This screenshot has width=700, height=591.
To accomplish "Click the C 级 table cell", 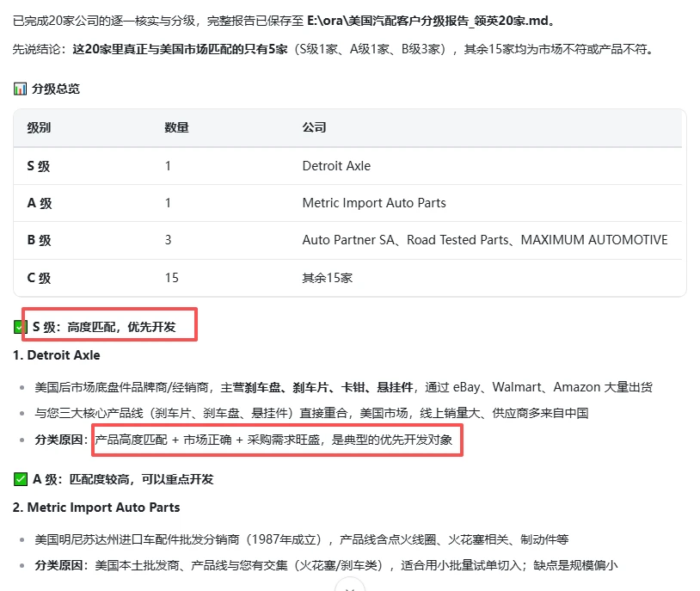I will [x=39, y=278].
